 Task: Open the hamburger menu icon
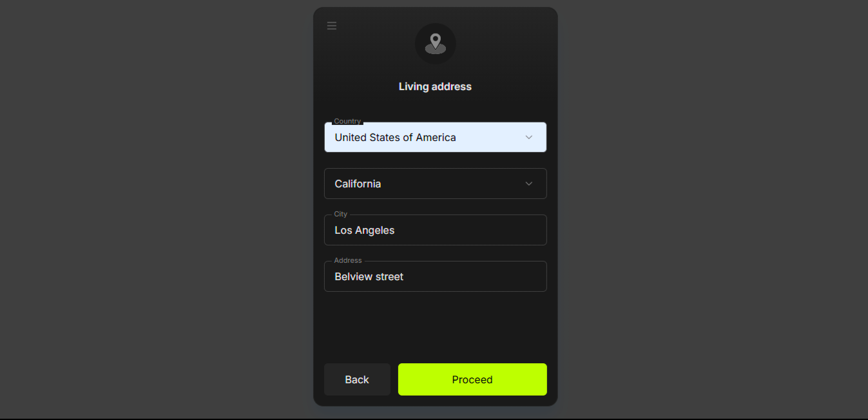pos(332,26)
